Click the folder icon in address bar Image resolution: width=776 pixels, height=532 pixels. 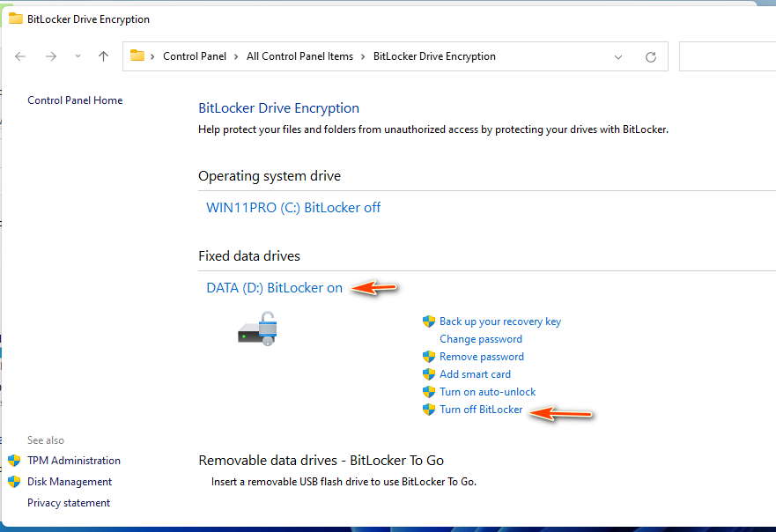[137, 55]
